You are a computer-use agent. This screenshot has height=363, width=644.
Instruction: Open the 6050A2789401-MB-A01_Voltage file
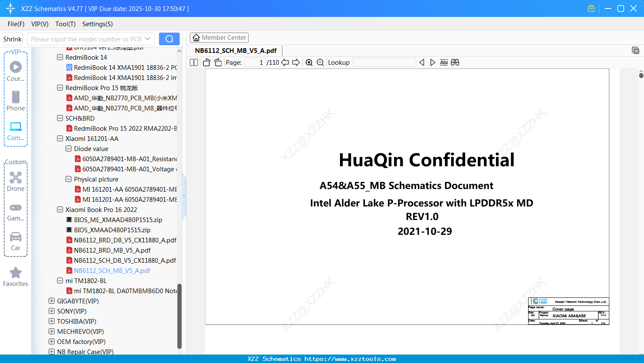[126, 169]
